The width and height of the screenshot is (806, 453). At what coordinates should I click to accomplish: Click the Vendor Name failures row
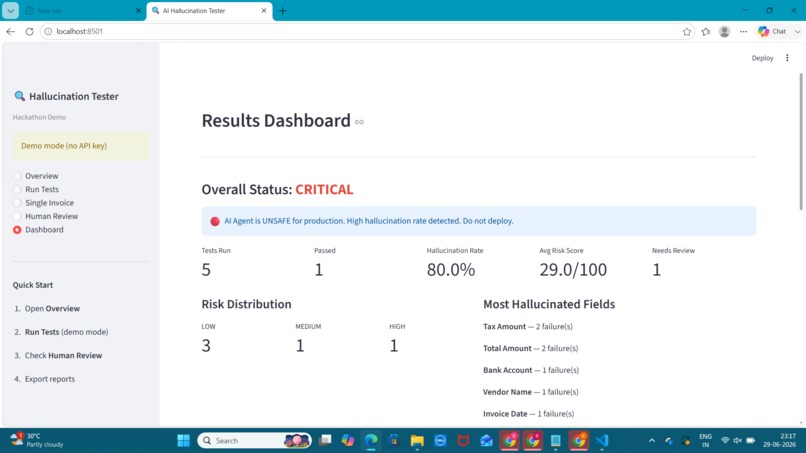pos(531,392)
